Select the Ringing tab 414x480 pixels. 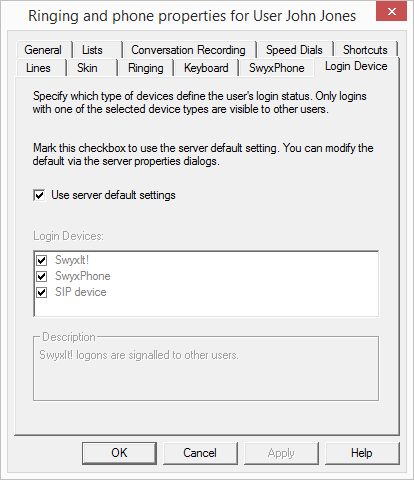tap(146, 68)
